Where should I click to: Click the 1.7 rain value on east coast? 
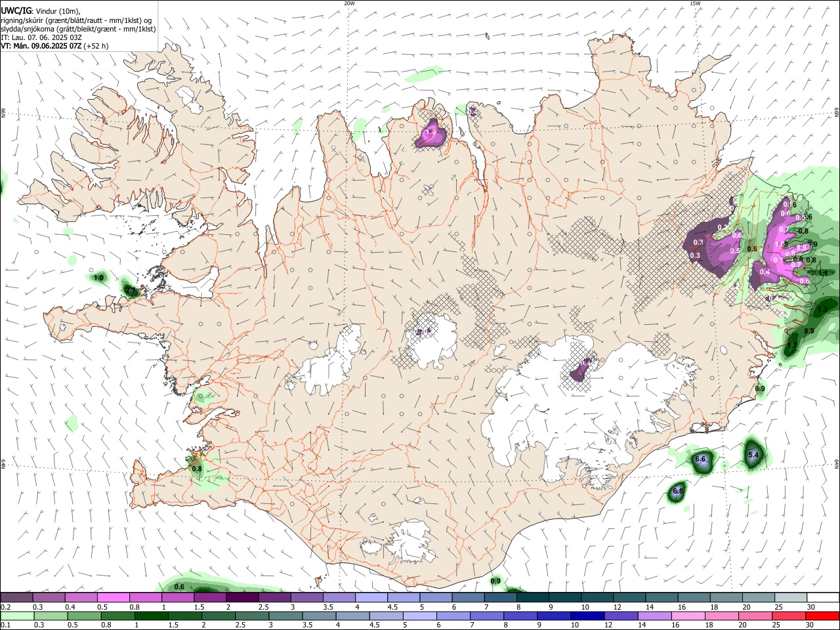(x=791, y=345)
